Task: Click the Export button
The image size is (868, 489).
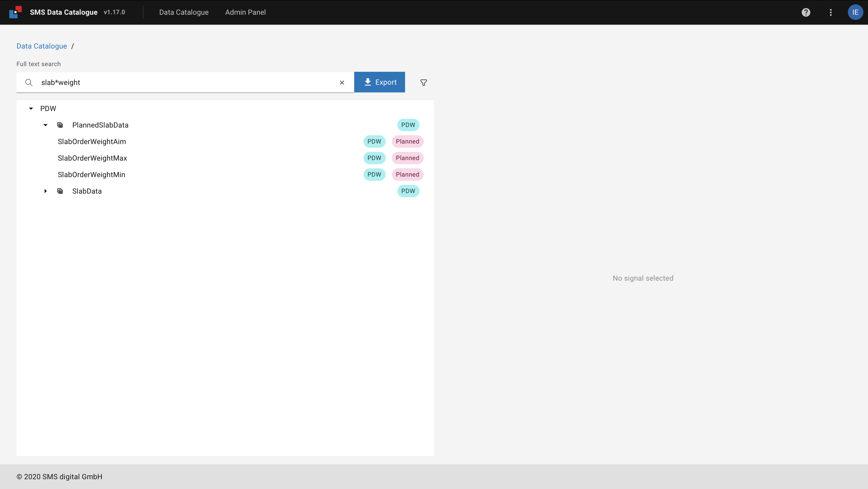Action: [379, 82]
